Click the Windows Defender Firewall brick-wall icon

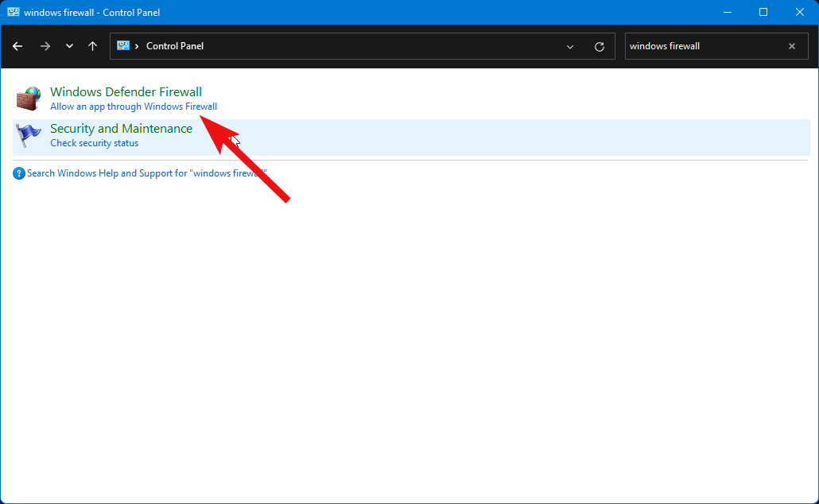(29, 98)
